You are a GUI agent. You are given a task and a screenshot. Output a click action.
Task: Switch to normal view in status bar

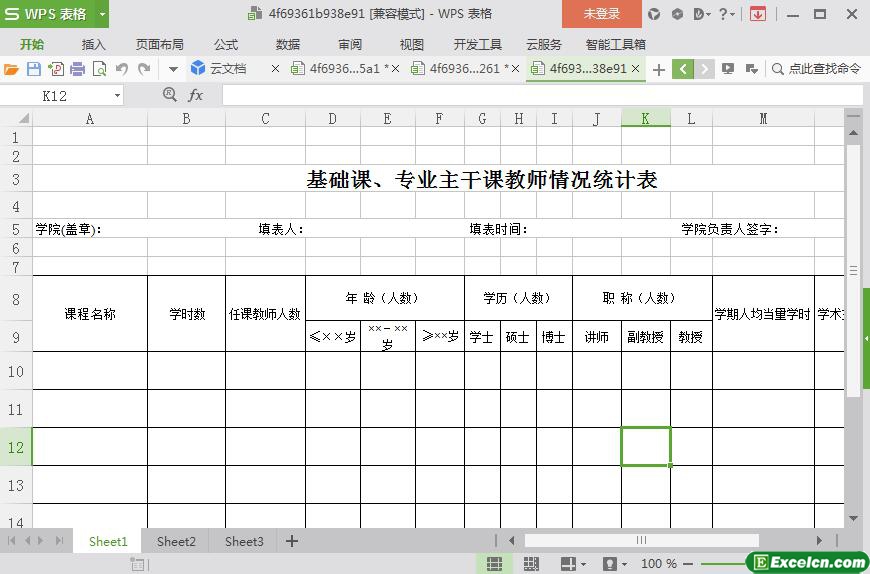pos(494,564)
